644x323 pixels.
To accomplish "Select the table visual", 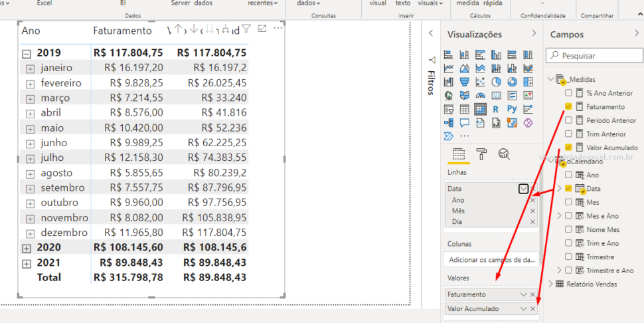I will 465,109.
